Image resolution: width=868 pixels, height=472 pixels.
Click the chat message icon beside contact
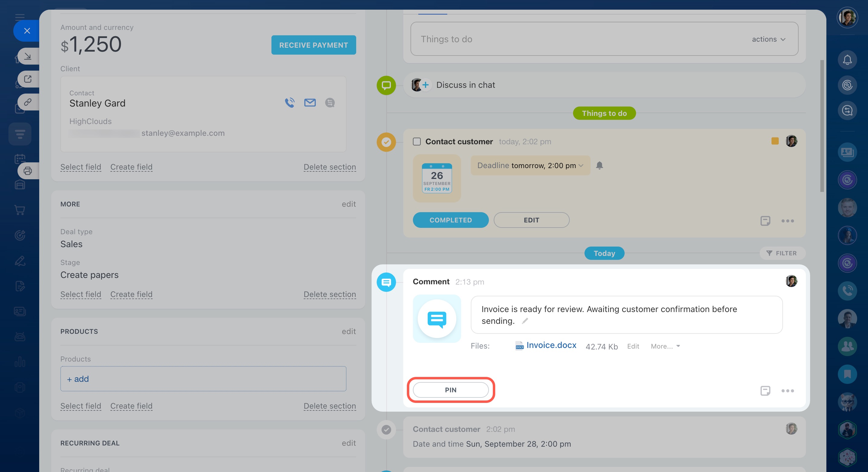[x=330, y=103]
